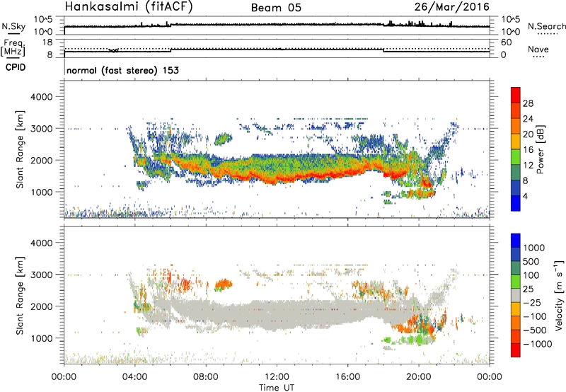Screen dimensions: 566x392
Task: Click the red bottom of velocity color bar
Action: click(x=516, y=350)
